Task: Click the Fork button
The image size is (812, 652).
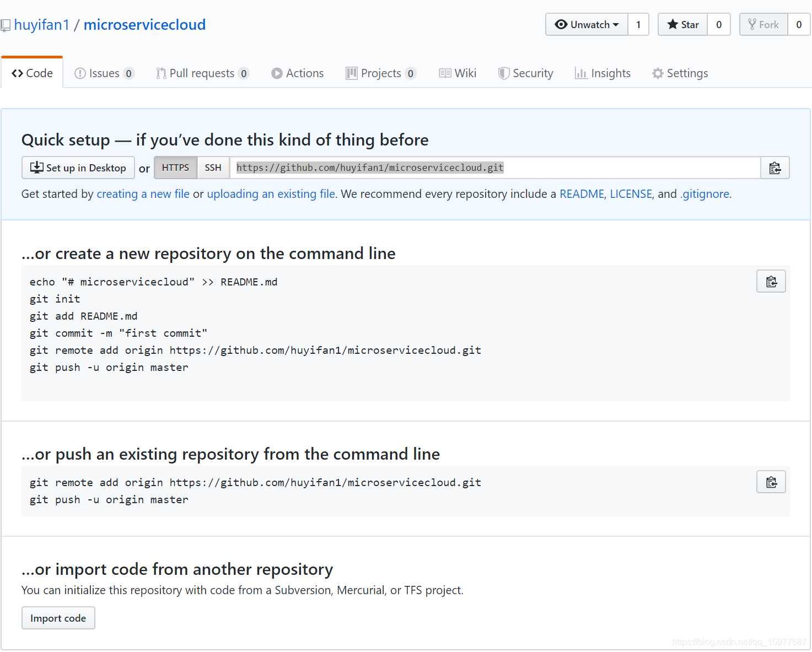Action: [763, 24]
